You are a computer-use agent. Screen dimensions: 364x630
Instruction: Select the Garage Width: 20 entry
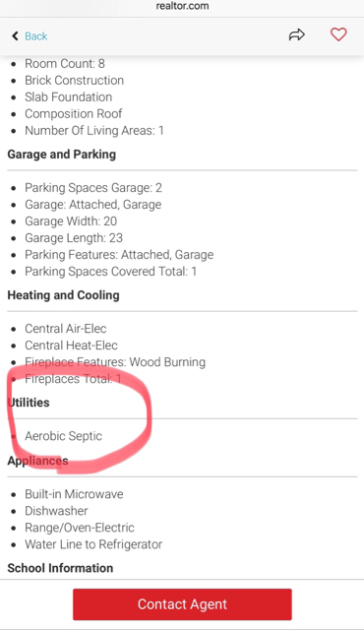71,221
